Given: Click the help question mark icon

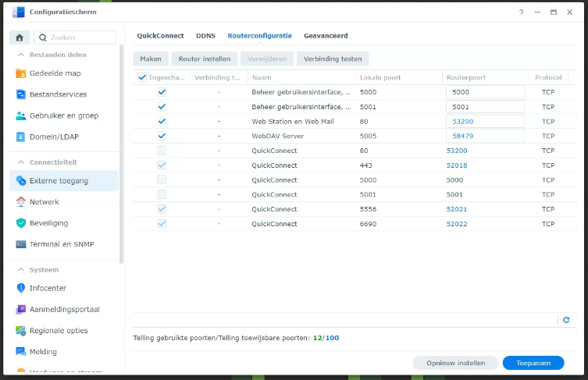Looking at the screenshot, I should (522, 12).
